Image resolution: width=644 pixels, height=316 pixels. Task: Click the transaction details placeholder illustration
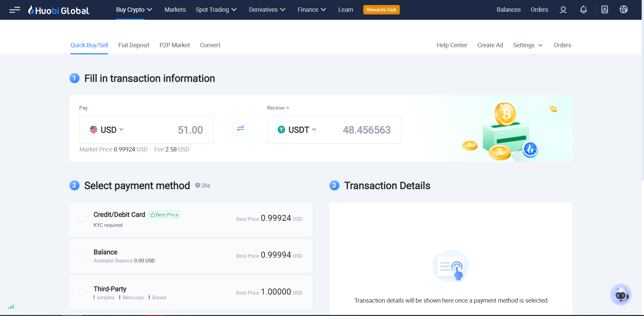pos(451,266)
